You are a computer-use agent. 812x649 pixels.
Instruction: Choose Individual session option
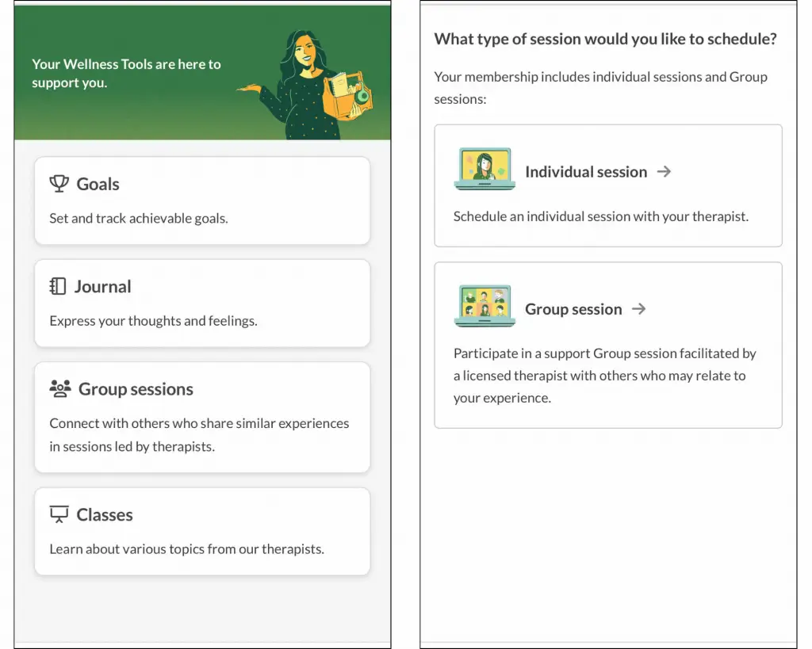coord(607,185)
